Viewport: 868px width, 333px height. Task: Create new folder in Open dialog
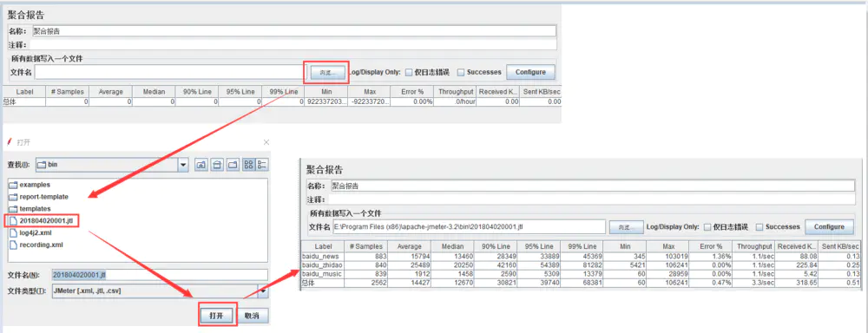point(233,164)
